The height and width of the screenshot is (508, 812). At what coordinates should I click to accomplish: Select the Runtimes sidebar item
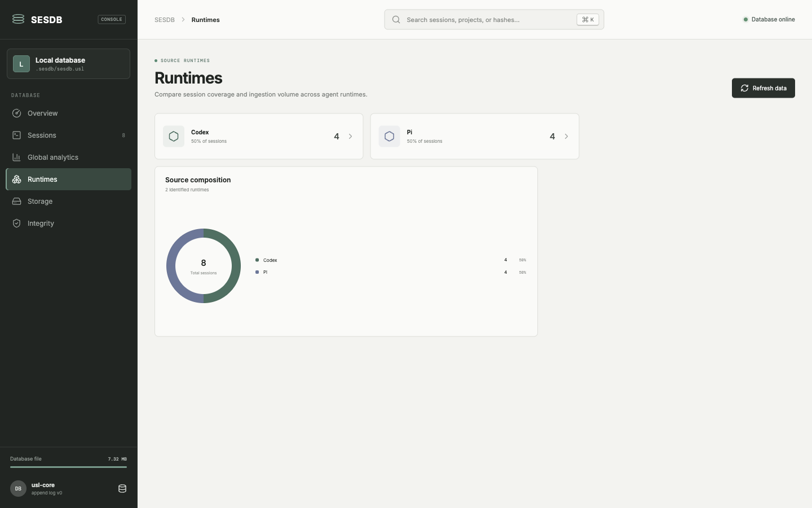(x=68, y=179)
